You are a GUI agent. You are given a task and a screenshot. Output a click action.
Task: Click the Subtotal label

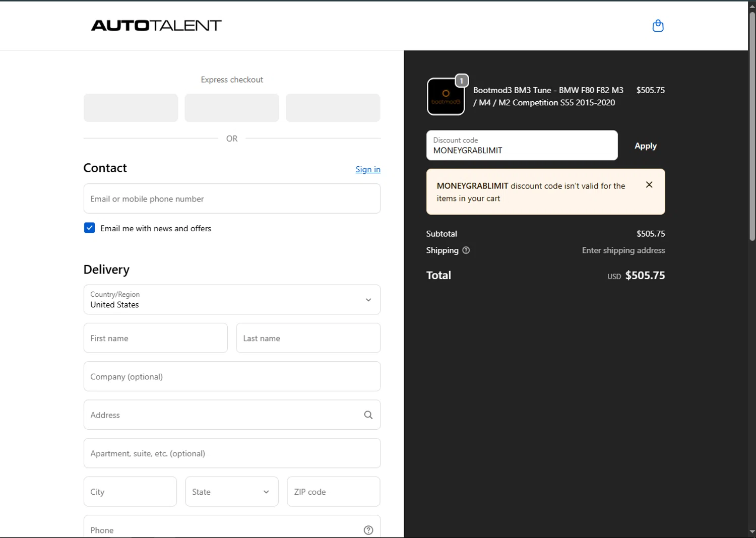point(442,234)
